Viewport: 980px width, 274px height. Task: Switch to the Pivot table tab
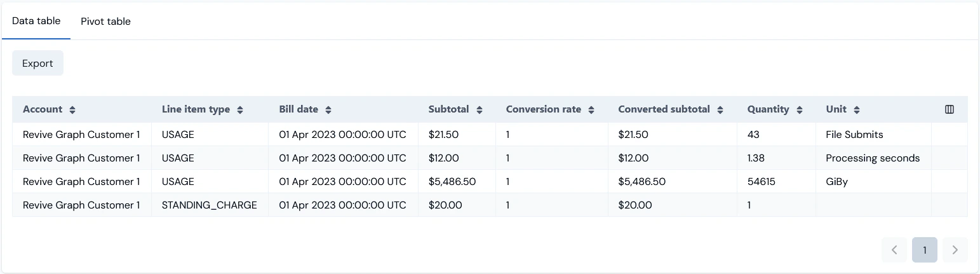click(x=105, y=22)
